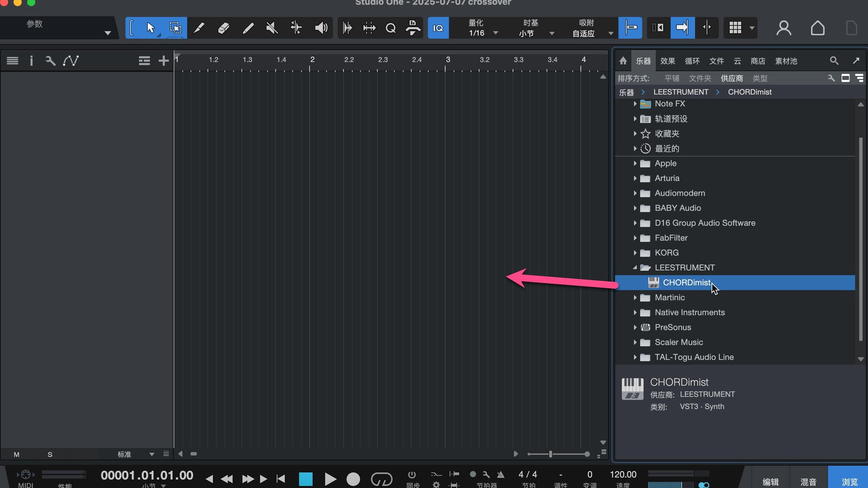The height and width of the screenshot is (488, 868).
Task: Open the track list icon
Action: click(x=13, y=61)
